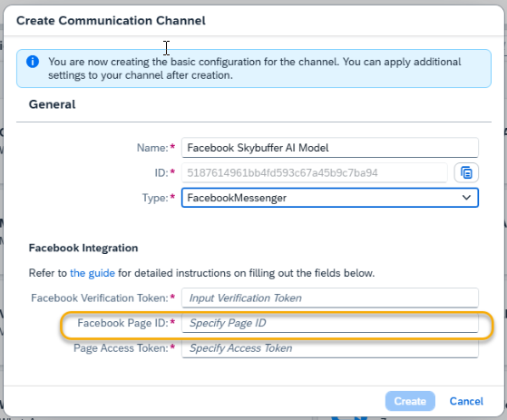Cancel the channel creation dialog
507x420 pixels.
(466, 401)
